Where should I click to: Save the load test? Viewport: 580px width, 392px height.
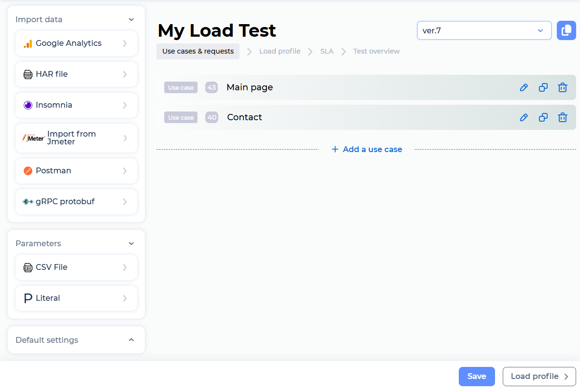(x=477, y=376)
